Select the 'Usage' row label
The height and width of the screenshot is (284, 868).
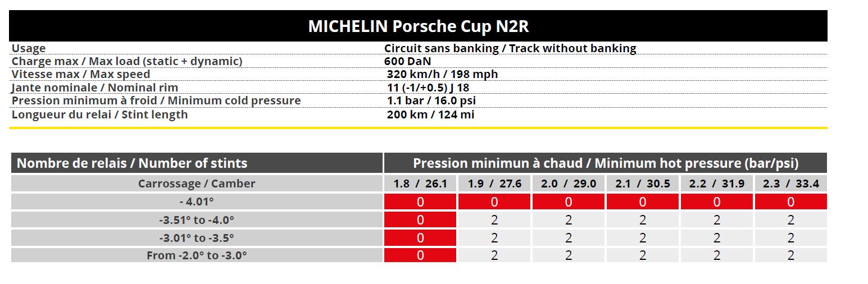click(29, 48)
